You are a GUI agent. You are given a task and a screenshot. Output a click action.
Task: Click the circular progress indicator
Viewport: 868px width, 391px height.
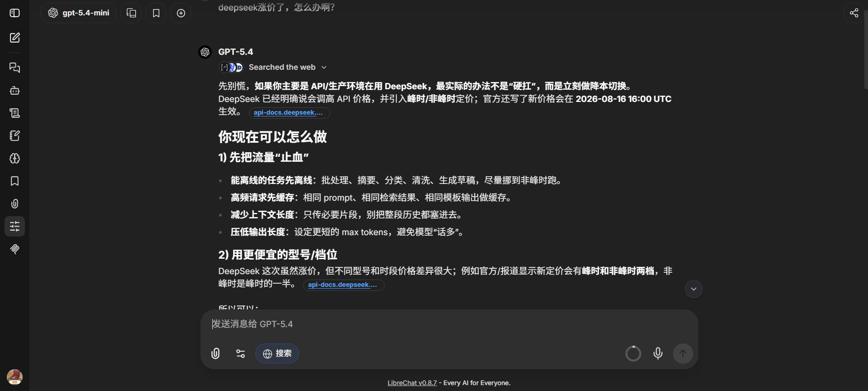tap(633, 353)
